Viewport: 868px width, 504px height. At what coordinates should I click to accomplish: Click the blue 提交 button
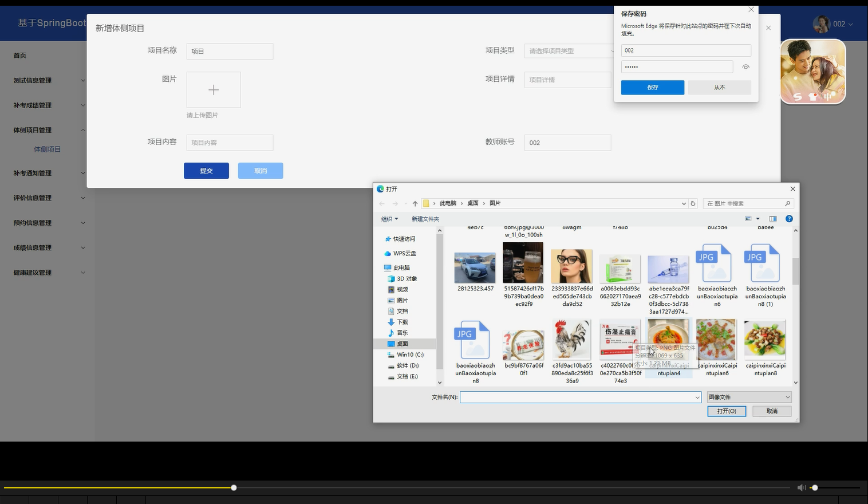(x=206, y=171)
